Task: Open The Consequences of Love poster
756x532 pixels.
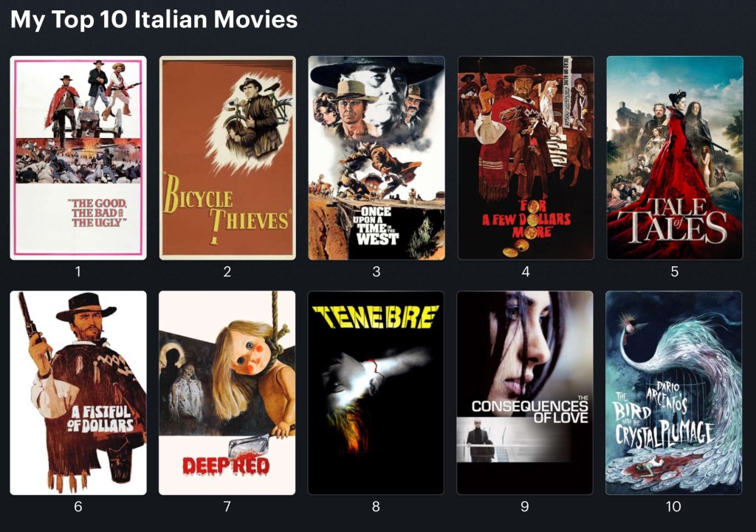Action: tap(525, 393)
